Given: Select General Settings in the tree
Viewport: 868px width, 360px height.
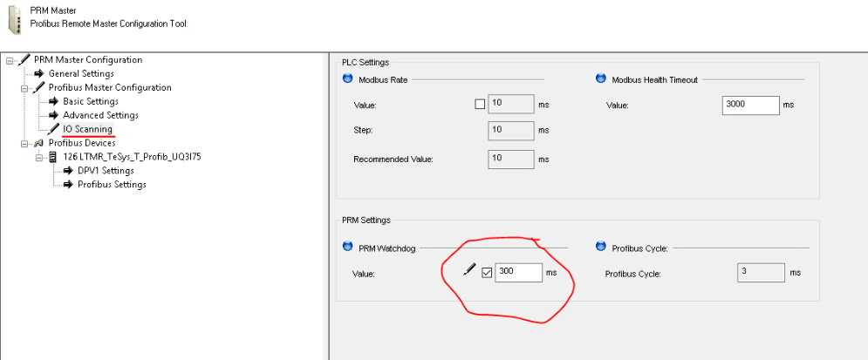Looking at the screenshot, I should (81, 73).
